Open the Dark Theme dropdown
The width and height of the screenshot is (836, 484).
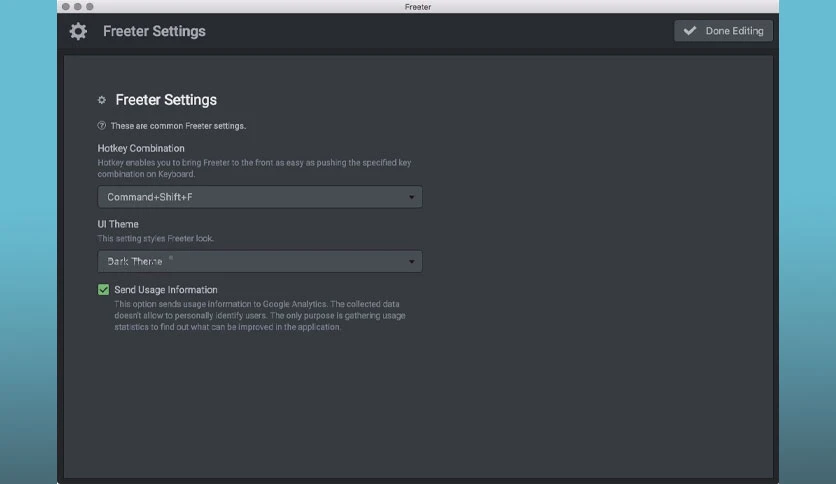coord(260,261)
